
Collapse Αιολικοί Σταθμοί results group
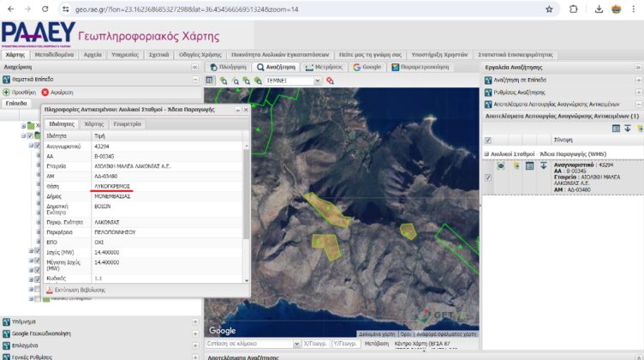(x=486, y=154)
